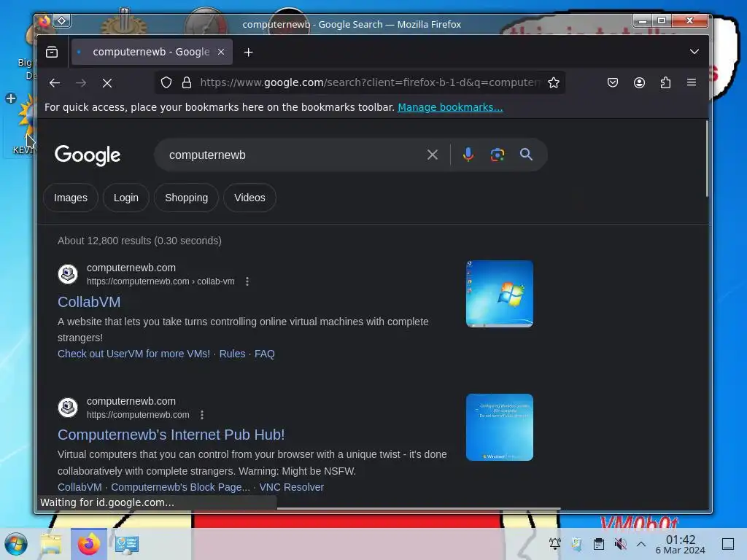Click the computernewb.com favicon of CollabVM result
Image resolution: width=747 pixels, height=560 pixels.
click(68, 274)
